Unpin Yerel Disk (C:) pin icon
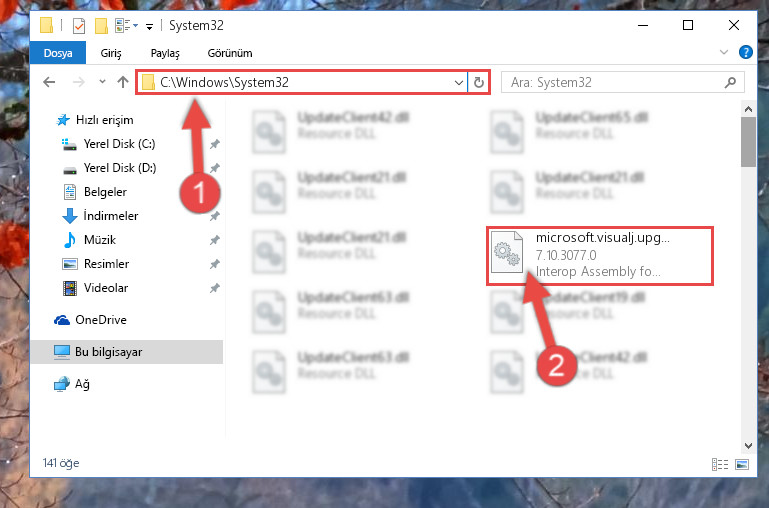 pos(215,144)
